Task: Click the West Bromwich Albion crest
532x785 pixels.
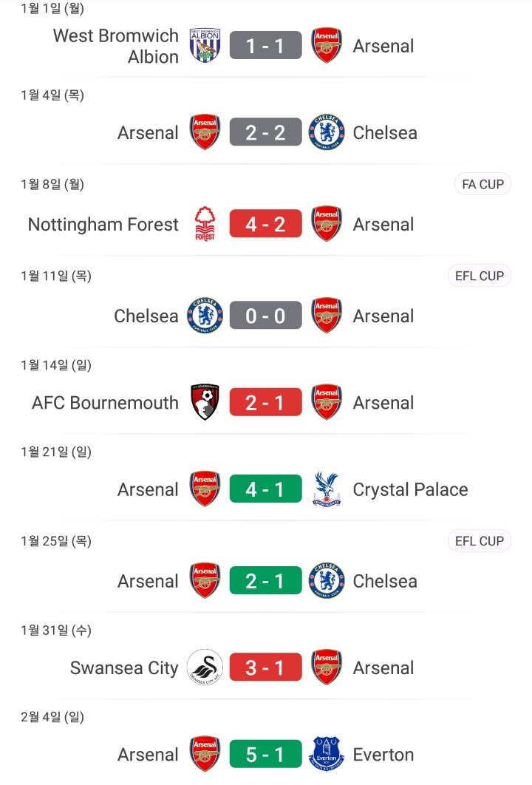Action: tap(205, 46)
